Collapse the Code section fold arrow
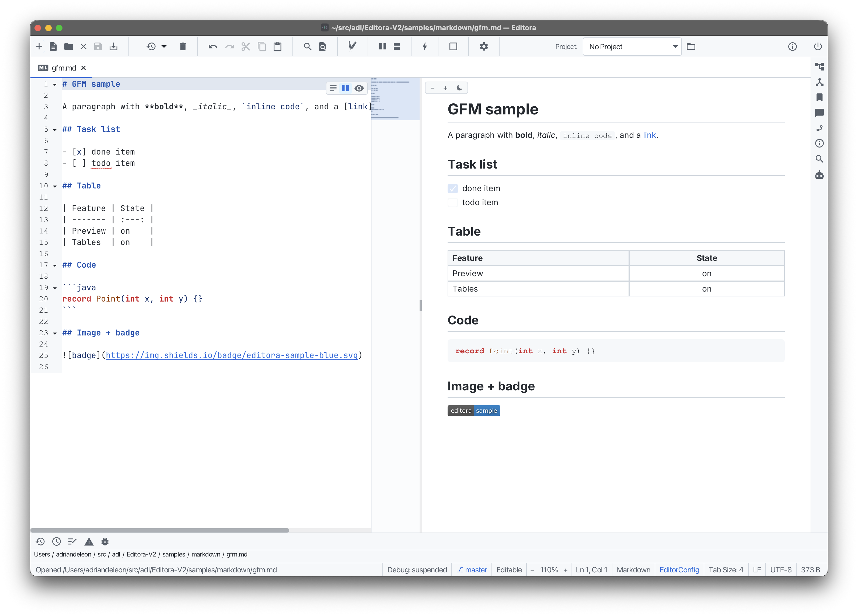Screen dimensions: 858x616 [x=55, y=265]
